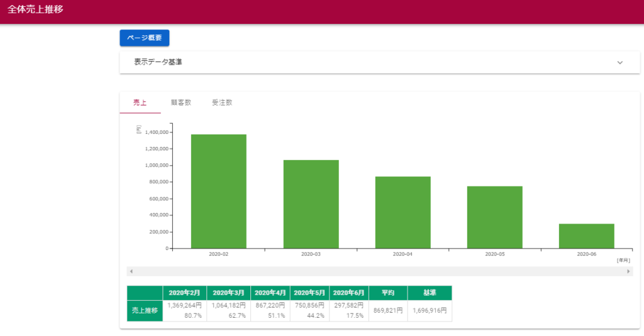Select the 2020-04 bar in chart
The image size is (644, 336).
tap(402, 212)
